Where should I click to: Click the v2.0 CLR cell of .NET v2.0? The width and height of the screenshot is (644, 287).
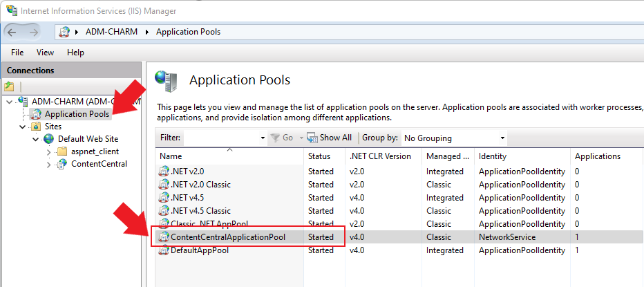click(x=357, y=172)
